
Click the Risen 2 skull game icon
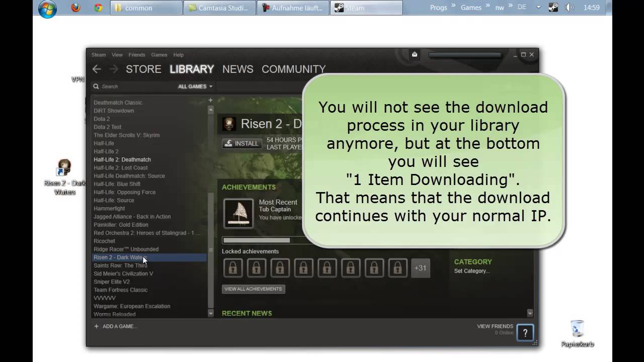(229, 124)
